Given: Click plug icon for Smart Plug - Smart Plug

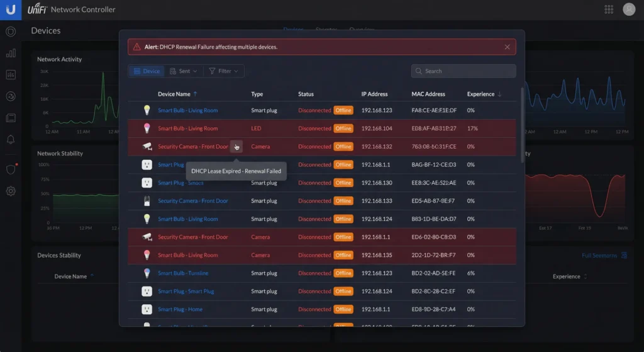Looking at the screenshot, I should (147, 291).
